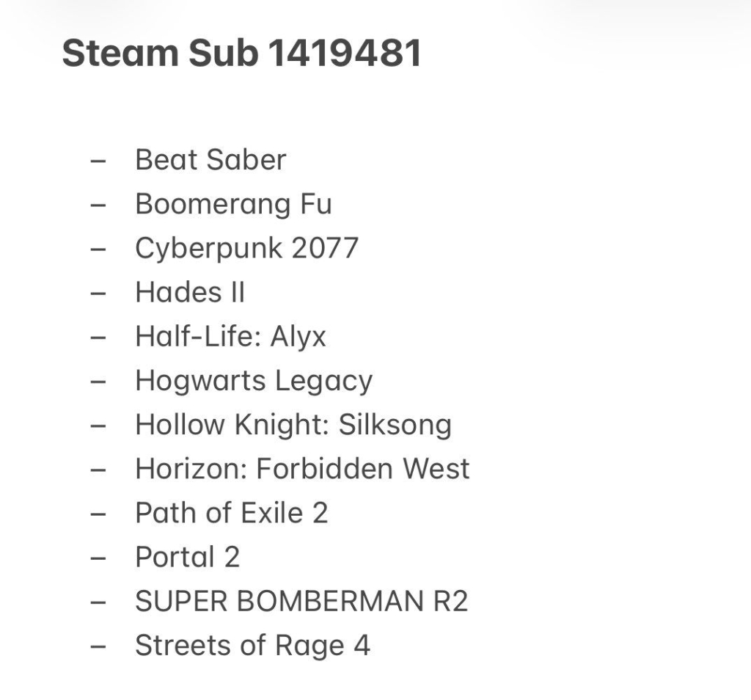Click the Portal 2 list item
The height and width of the screenshot is (700, 751).
click(x=187, y=557)
